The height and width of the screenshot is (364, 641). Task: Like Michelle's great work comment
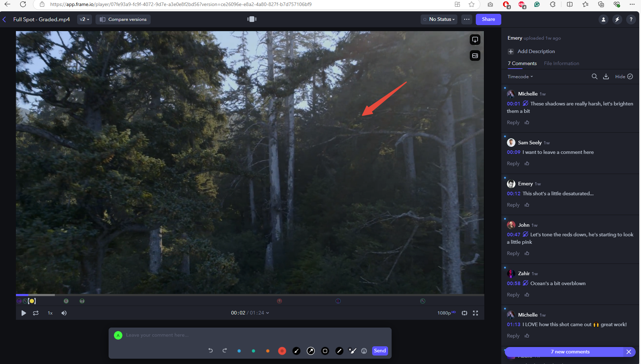(x=527, y=336)
